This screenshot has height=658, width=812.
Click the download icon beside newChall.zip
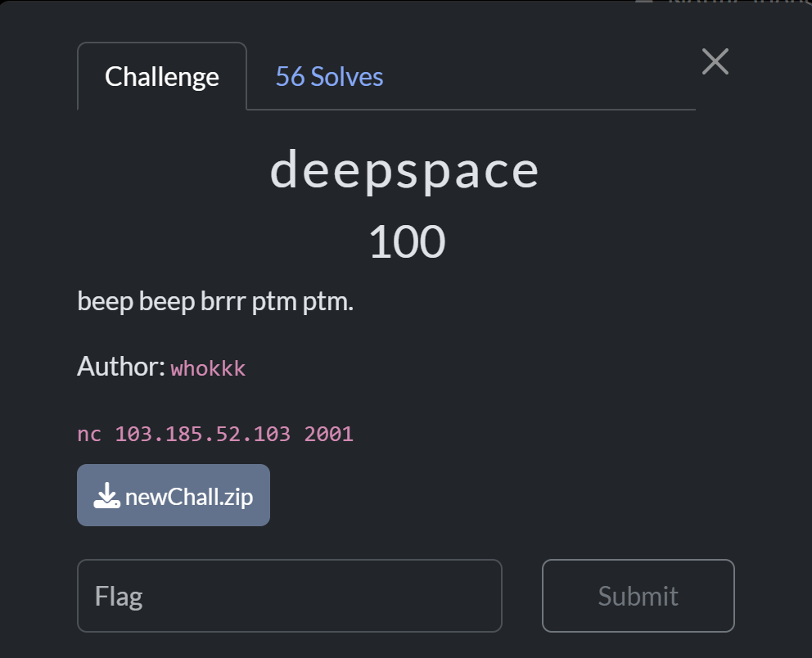(x=106, y=495)
